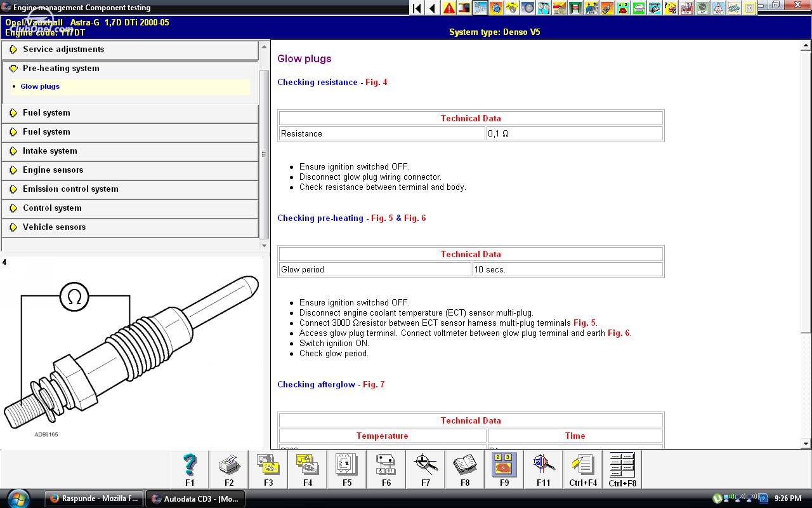The image size is (812, 508).
Task: Click the F6 component diagram button
Action: click(386, 470)
